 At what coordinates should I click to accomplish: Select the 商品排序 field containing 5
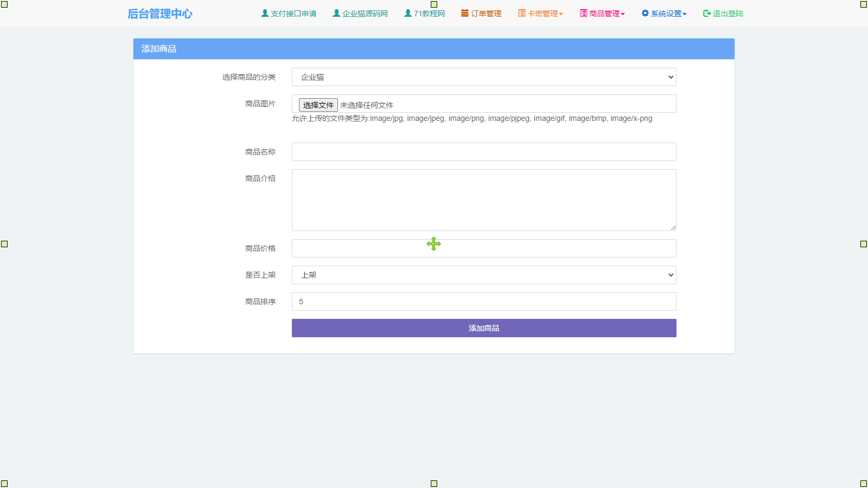tap(484, 301)
